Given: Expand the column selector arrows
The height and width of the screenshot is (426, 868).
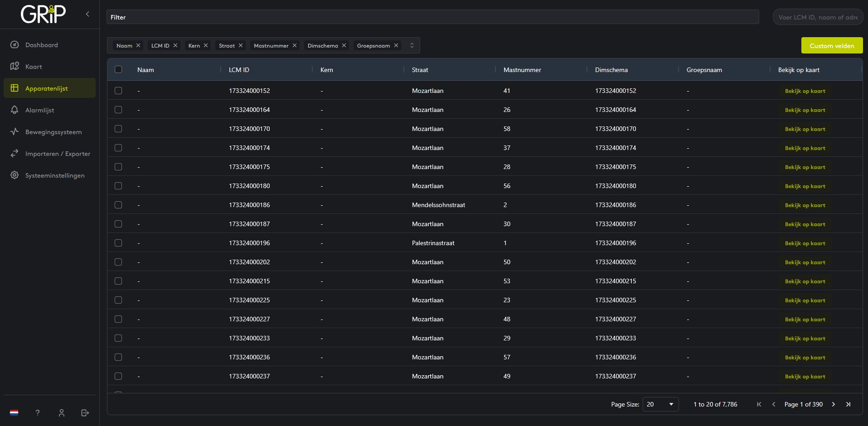Looking at the screenshot, I should tap(412, 45).
